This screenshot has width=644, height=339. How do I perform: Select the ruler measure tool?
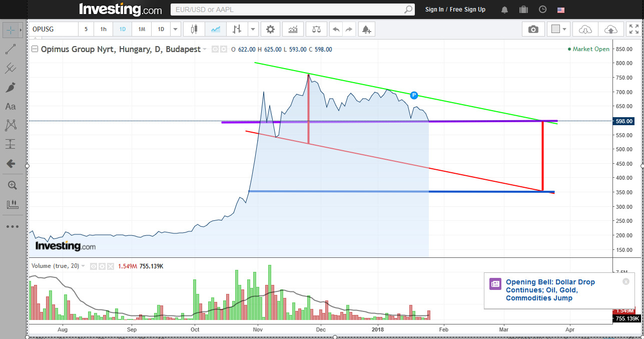(x=12, y=204)
